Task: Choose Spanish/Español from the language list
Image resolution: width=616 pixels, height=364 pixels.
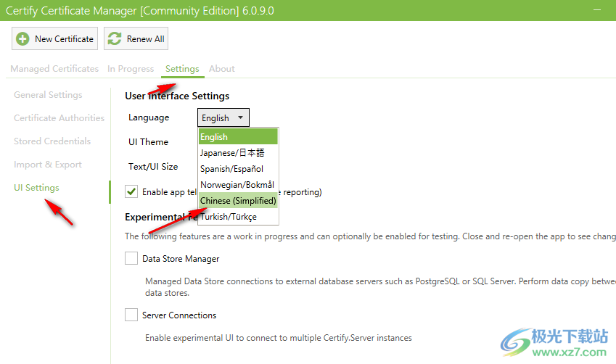Action: [238, 169]
